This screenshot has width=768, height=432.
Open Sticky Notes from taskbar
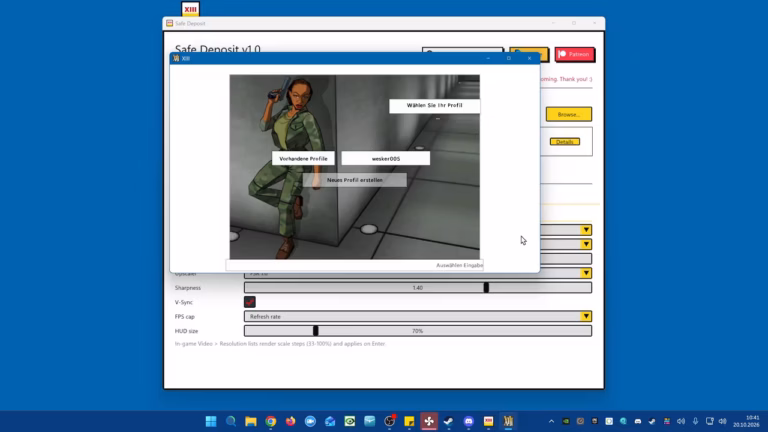[409, 421]
